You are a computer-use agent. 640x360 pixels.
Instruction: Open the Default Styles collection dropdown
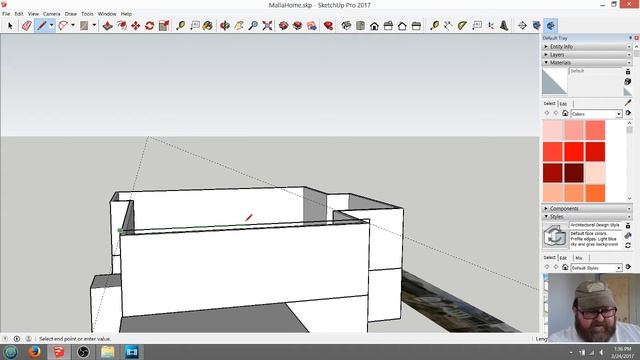[x=618, y=268]
